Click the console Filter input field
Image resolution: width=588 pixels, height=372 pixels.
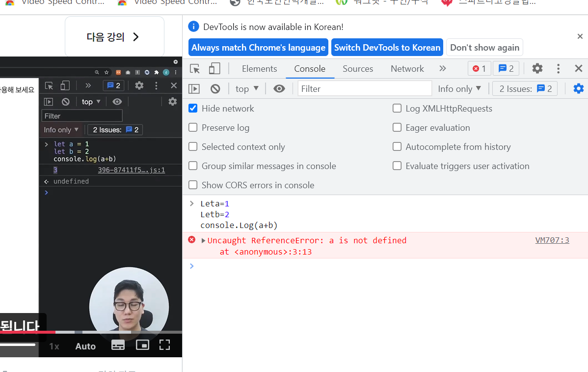(365, 88)
